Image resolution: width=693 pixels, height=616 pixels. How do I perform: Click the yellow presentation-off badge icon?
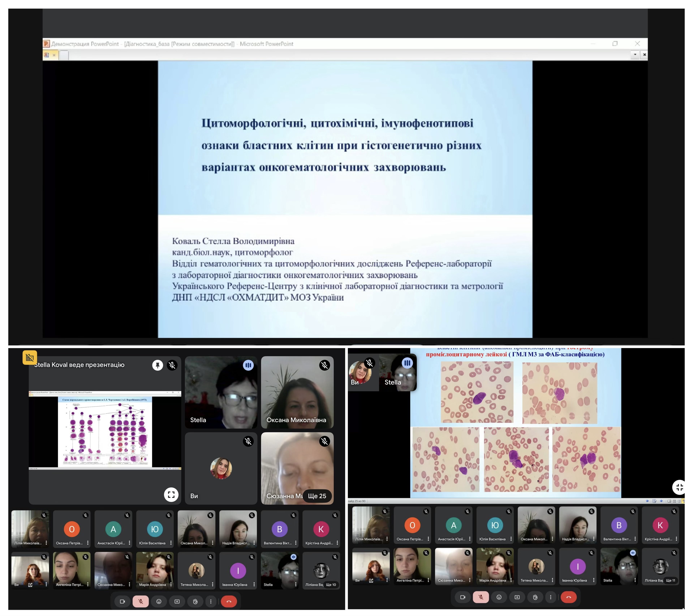pos(30,357)
